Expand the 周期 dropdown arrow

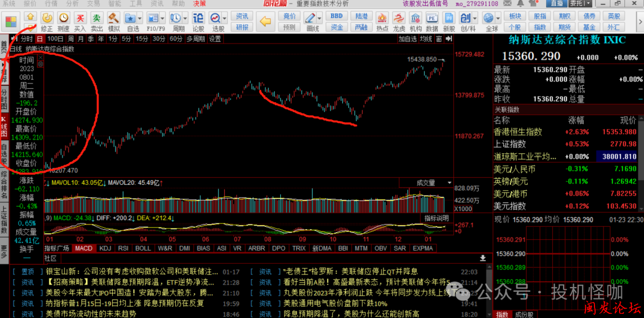184,18
